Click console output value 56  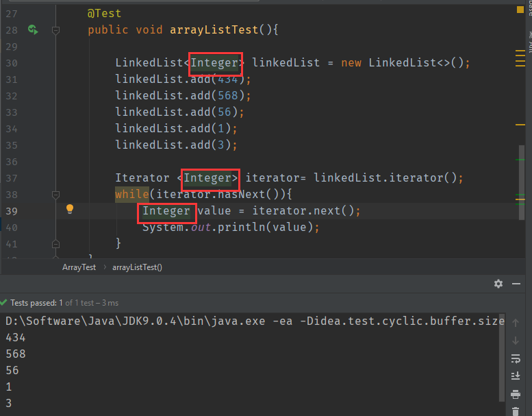coord(12,371)
